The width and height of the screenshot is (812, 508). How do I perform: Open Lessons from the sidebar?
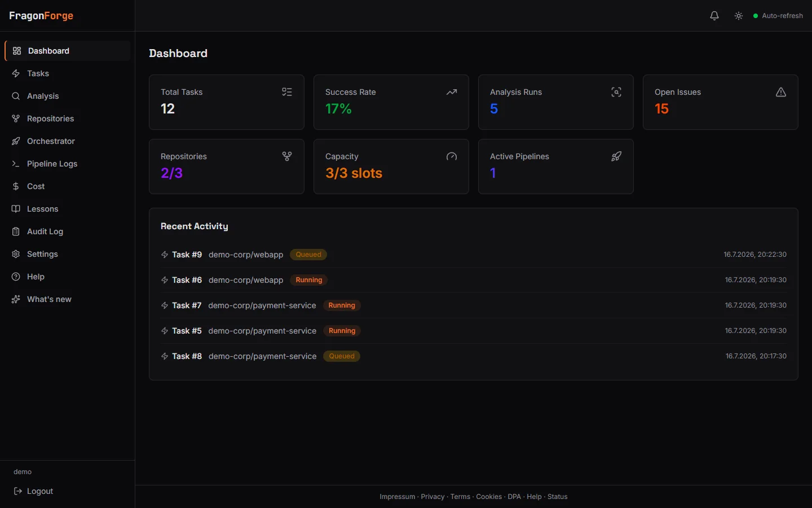[x=68, y=209]
